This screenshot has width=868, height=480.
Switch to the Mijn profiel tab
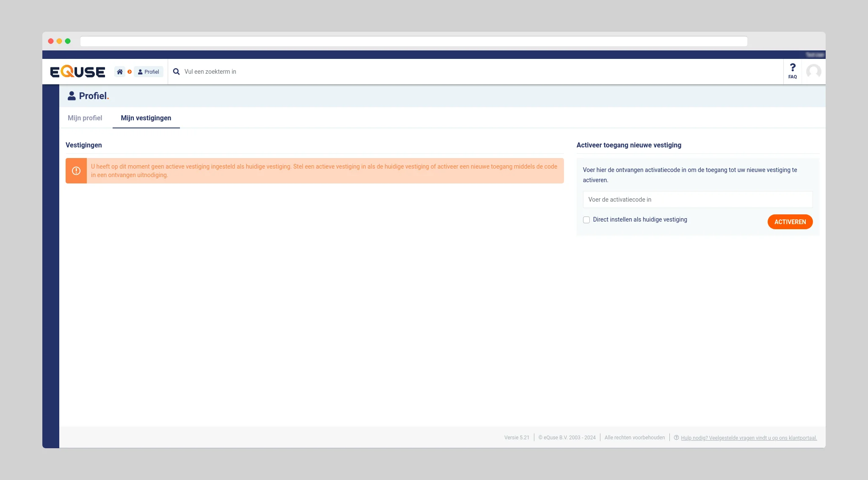[x=85, y=118]
